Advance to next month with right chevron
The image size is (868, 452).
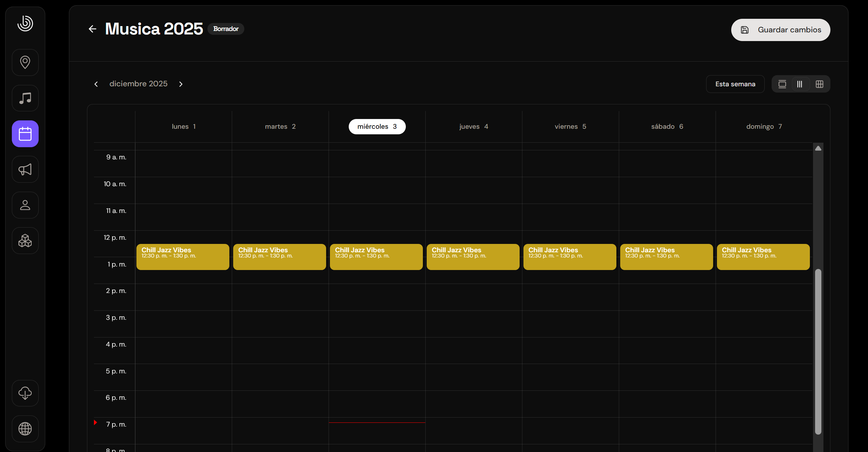coord(181,84)
